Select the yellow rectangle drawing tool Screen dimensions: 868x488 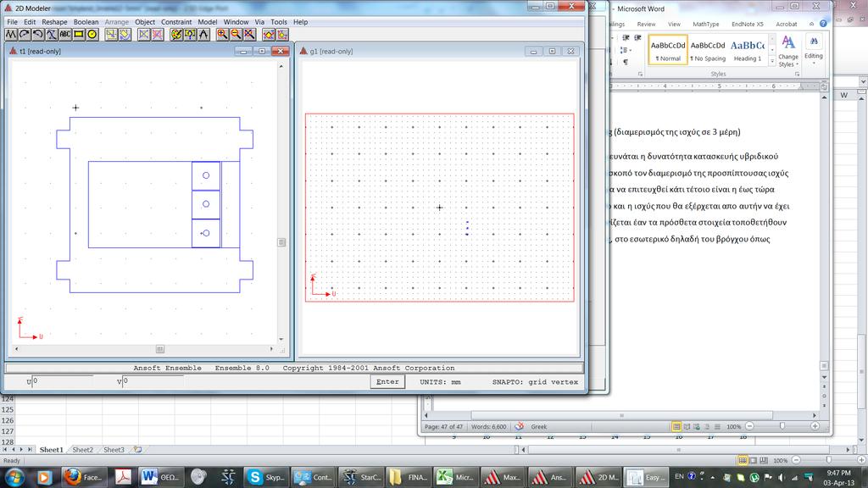(79, 34)
